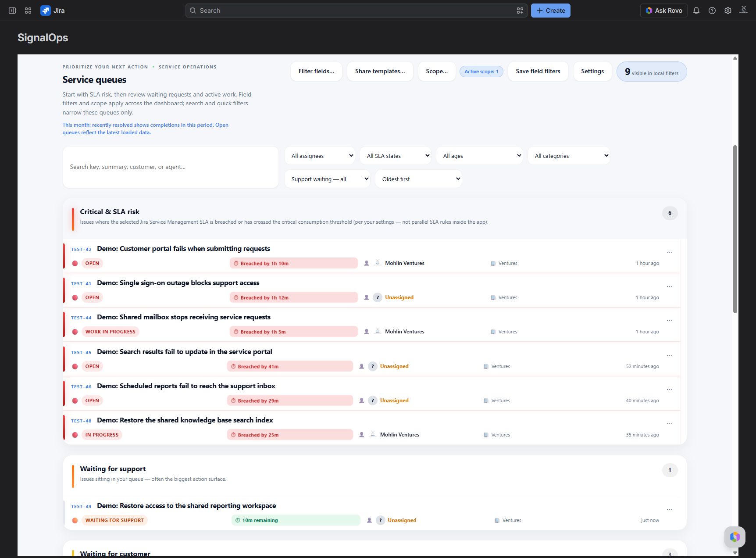Click the Share templates… button
The image size is (756, 558).
(x=380, y=71)
